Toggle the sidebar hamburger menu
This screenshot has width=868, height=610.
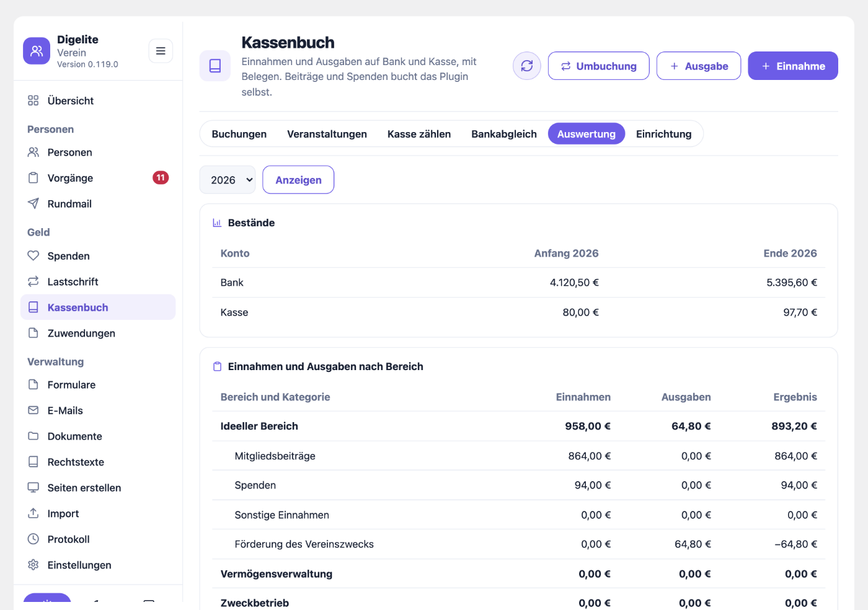161,51
